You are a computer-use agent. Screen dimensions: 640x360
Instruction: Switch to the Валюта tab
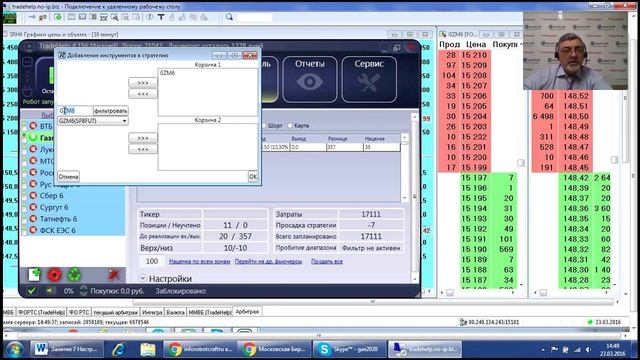175,312
